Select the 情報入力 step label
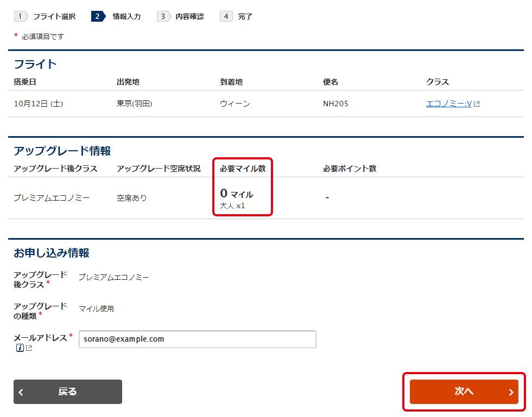 [126, 16]
